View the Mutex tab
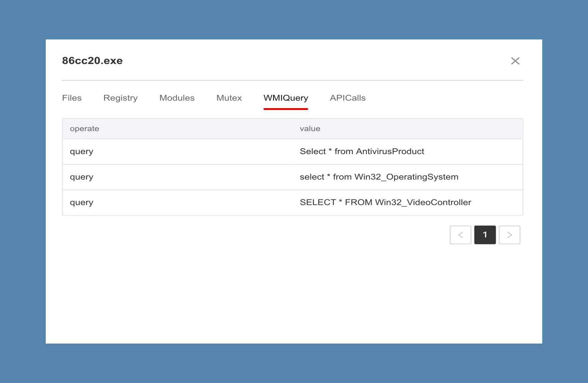 (229, 98)
